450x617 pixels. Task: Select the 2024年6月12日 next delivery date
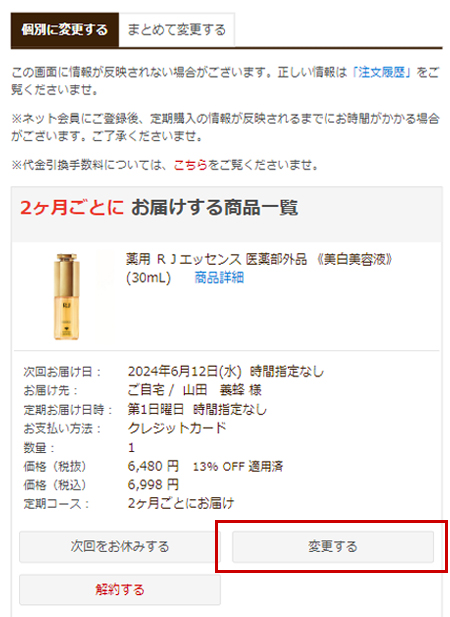[184, 371]
